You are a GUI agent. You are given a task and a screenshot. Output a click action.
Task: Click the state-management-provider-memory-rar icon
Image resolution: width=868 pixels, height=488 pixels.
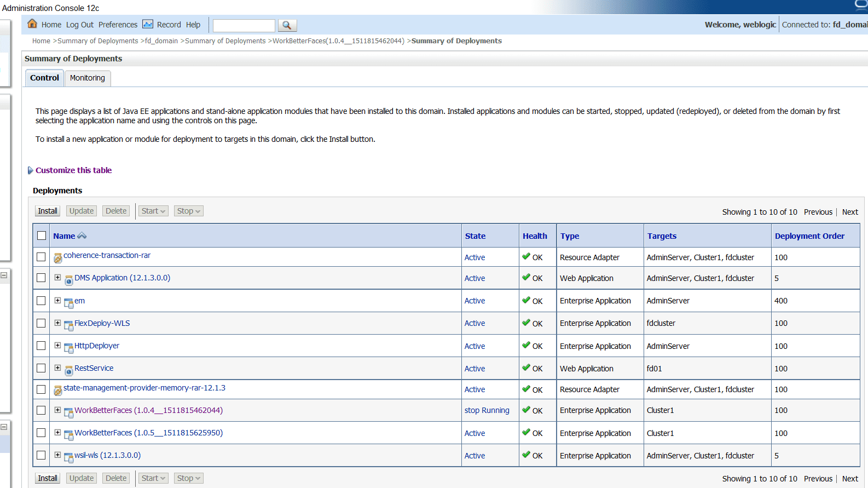(58, 390)
